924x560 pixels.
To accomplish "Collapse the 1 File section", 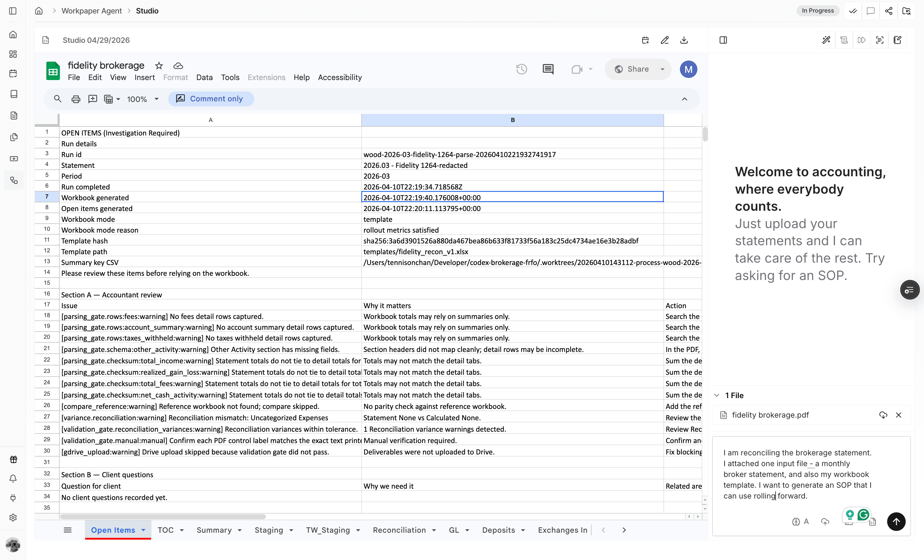I will click(x=717, y=395).
